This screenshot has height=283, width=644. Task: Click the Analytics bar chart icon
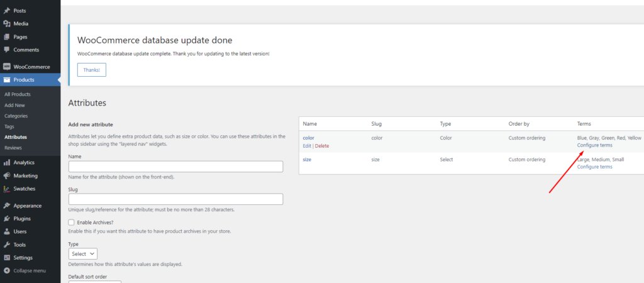[x=6, y=163]
